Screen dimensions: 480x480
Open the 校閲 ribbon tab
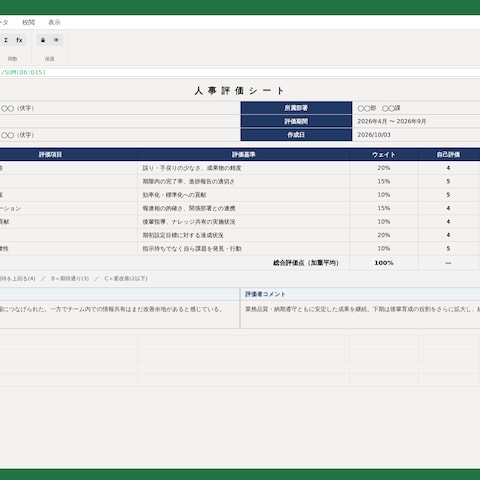28,22
